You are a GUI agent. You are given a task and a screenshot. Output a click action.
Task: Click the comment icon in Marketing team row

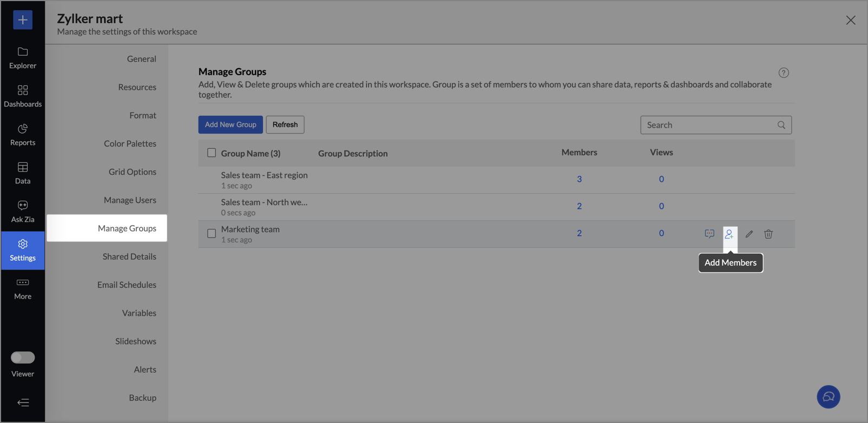click(x=709, y=234)
